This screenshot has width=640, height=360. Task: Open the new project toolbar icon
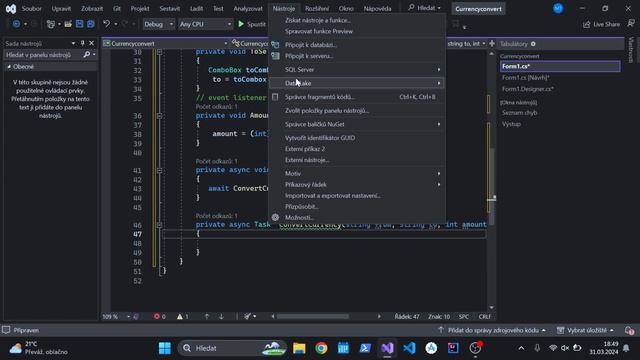tap(51, 24)
